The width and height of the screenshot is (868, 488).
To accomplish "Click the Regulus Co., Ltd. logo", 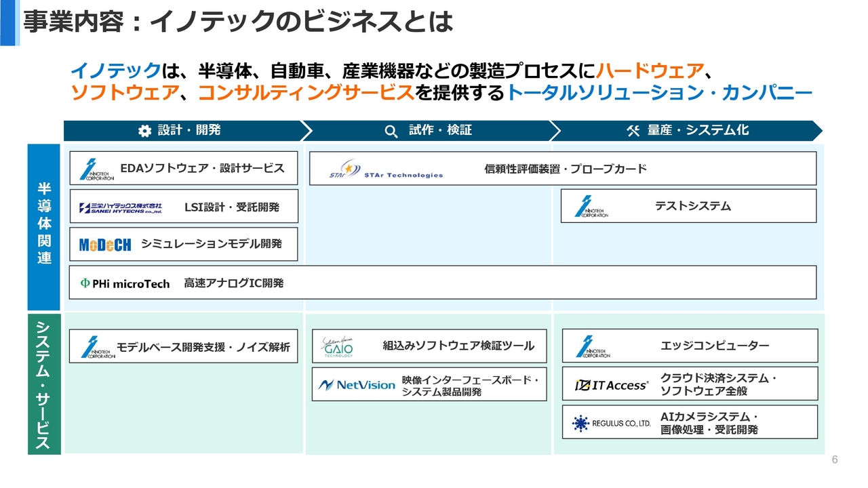I will 611,424.
